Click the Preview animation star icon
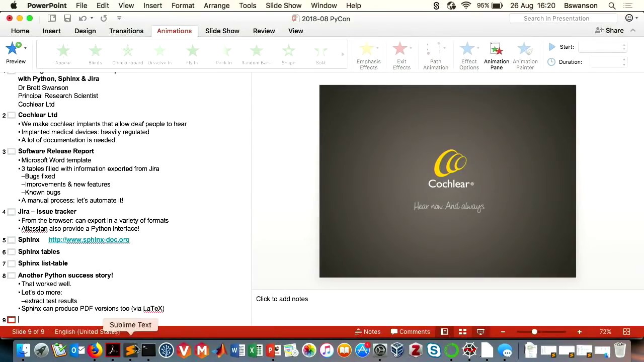Screen dimensions: 644x362 [x=14, y=48]
